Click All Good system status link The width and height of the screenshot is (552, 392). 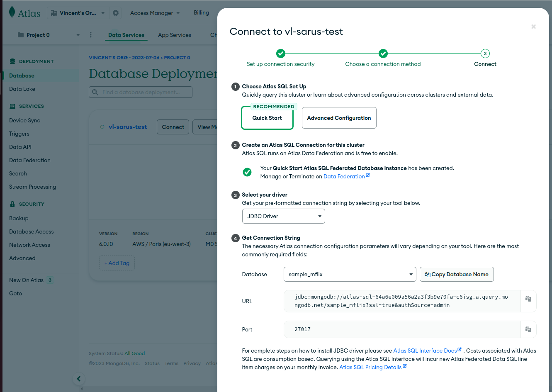pyautogui.click(x=135, y=353)
